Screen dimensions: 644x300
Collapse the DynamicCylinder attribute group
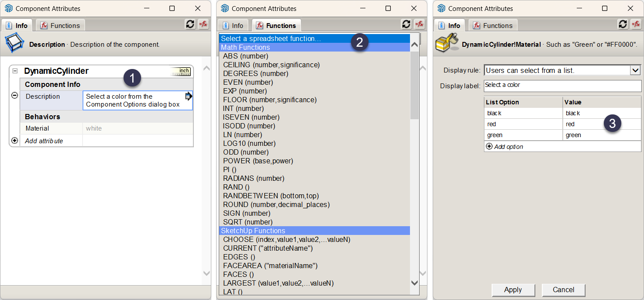pos(15,71)
